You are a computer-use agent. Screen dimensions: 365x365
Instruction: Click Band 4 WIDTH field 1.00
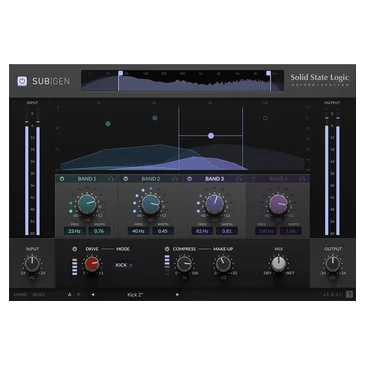click(290, 231)
